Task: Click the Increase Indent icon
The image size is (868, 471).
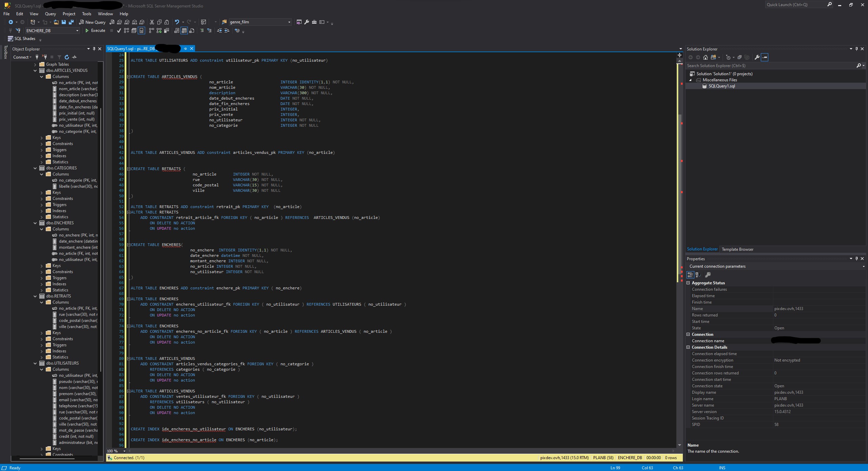Action: (227, 30)
